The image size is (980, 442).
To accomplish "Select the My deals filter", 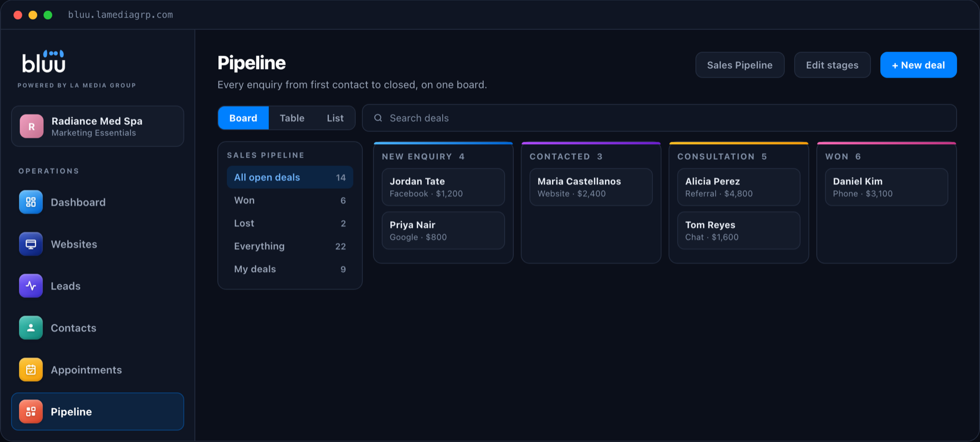I will click(x=290, y=269).
